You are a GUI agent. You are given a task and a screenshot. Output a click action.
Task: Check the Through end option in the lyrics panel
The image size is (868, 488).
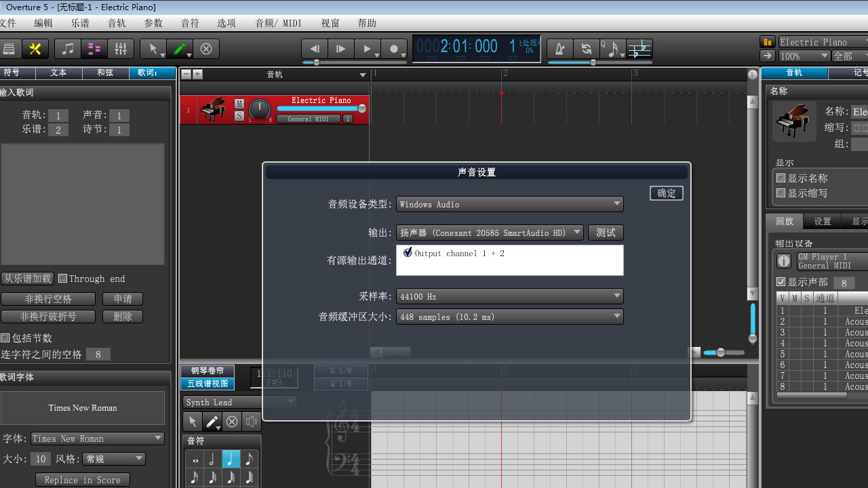coord(62,279)
